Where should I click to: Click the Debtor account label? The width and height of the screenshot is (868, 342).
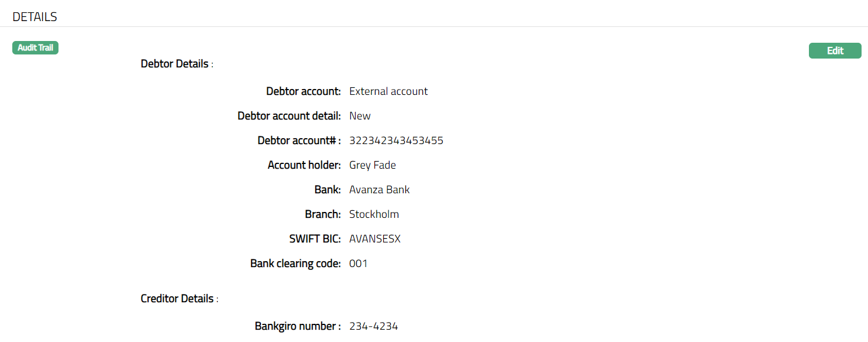click(x=303, y=91)
